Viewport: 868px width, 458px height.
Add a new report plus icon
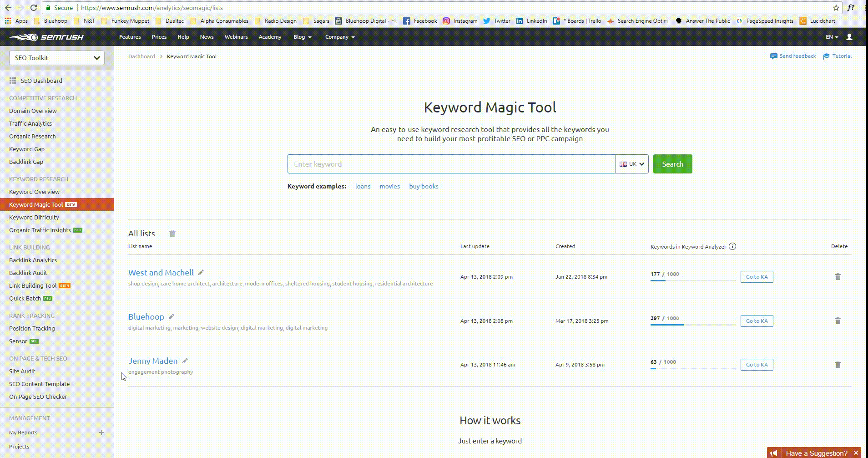click(101, 433)
